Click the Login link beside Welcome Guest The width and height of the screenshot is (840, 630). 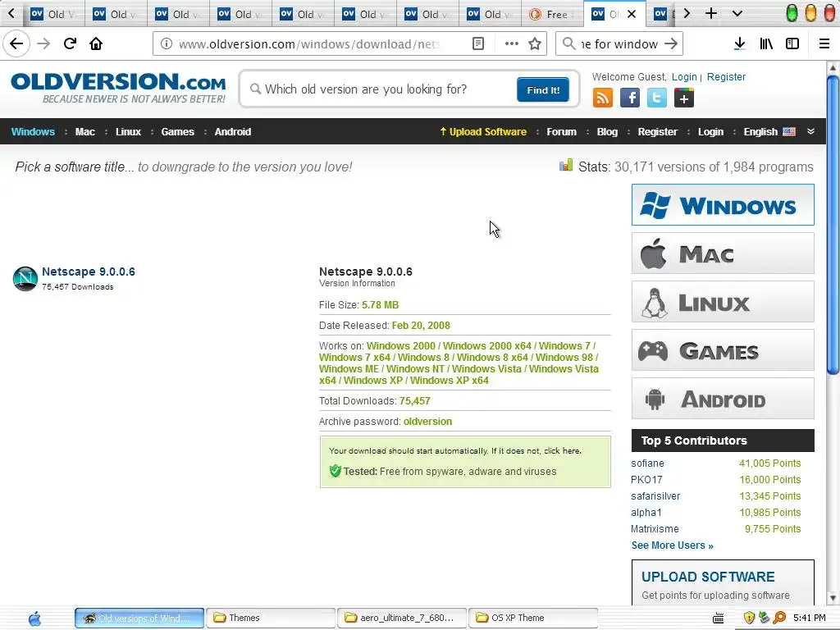(684, 76)
